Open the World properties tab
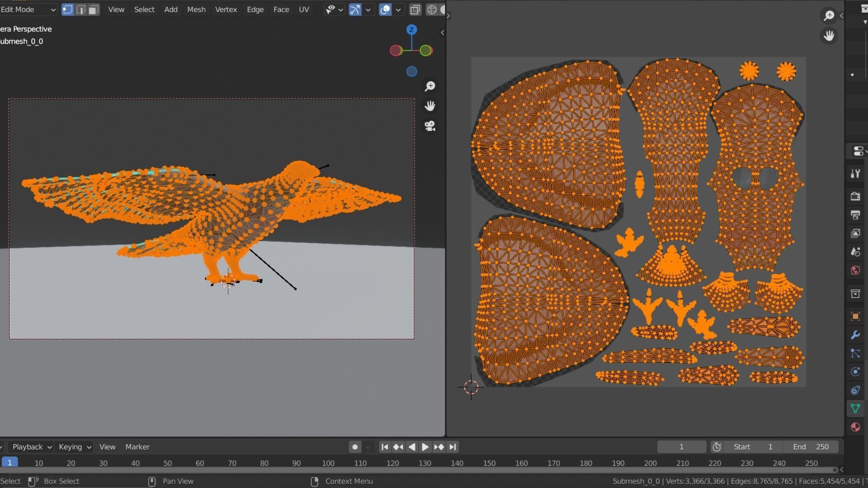 coord(855,270)
